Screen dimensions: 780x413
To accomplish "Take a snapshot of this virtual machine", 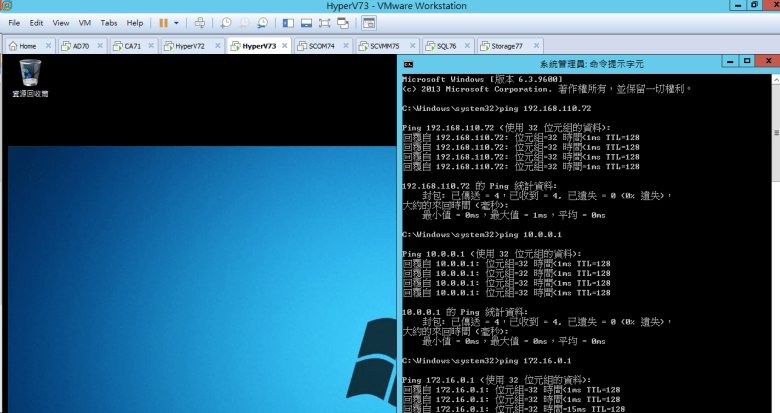I will pos(227,22).
